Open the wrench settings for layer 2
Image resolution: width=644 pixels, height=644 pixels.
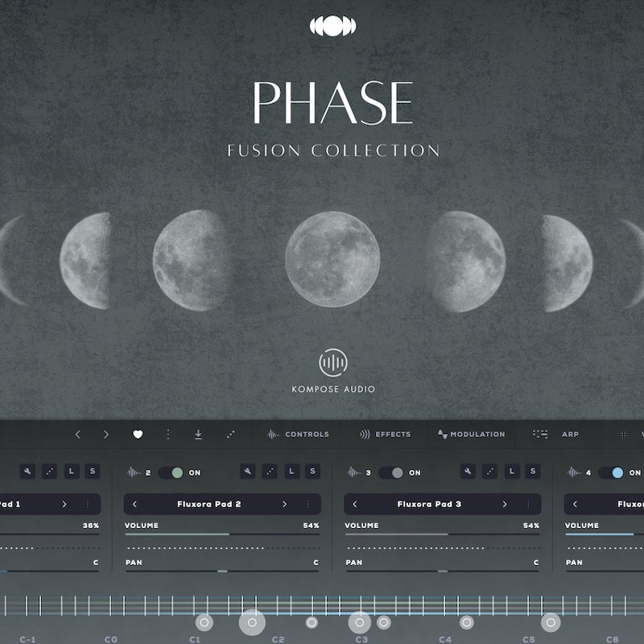248,472
